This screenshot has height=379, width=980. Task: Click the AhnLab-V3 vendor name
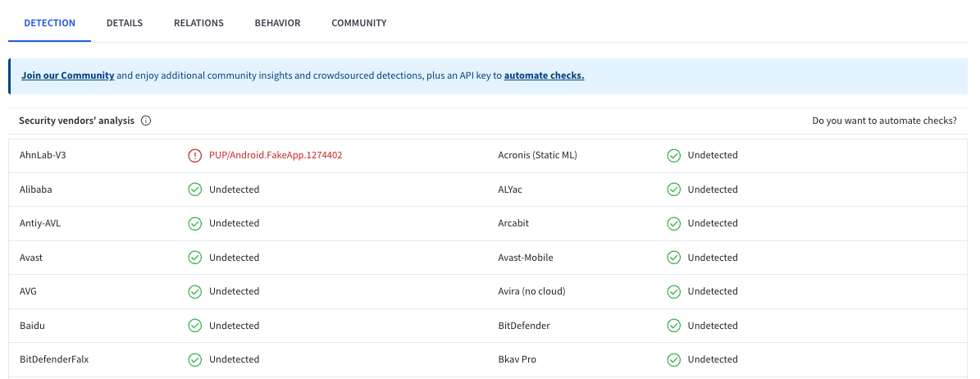pos(43,155)
